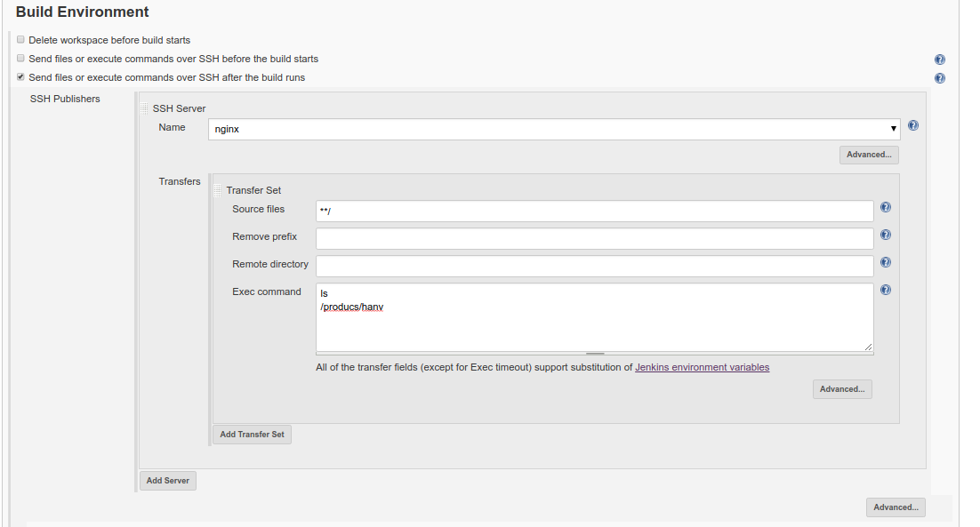The width and height of the screenshot is (980, 527).
Task: Open help for SSH before build starts option
Action: pyautogui.click(x=939, y=60)
